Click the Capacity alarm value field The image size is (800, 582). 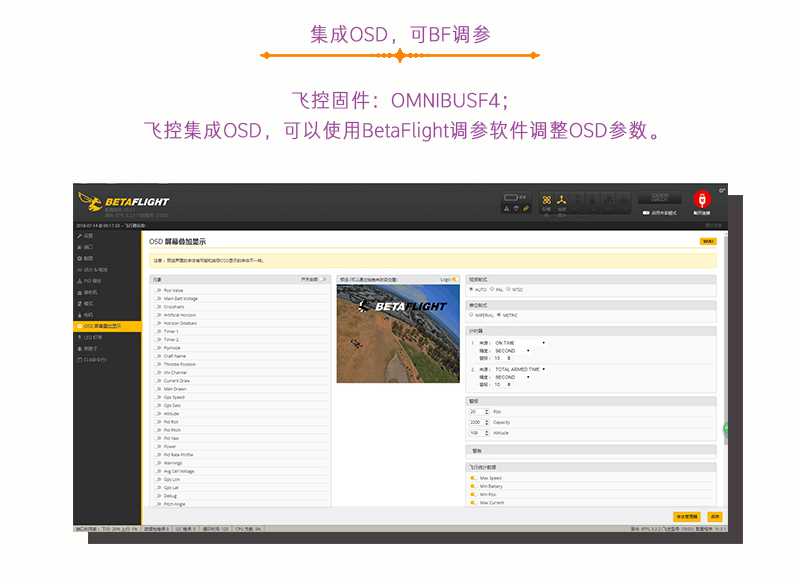pyautogui.click(x=478, y=422)
